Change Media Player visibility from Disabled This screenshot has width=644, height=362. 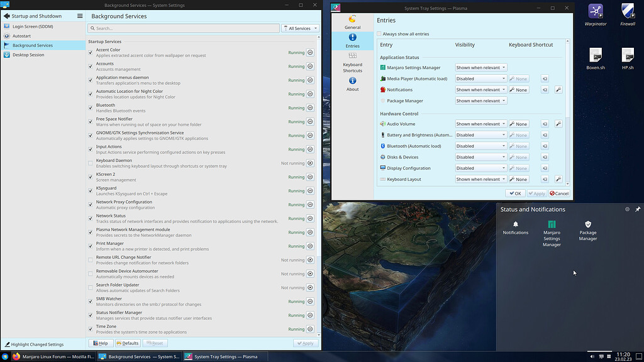(x=480, y=79)
